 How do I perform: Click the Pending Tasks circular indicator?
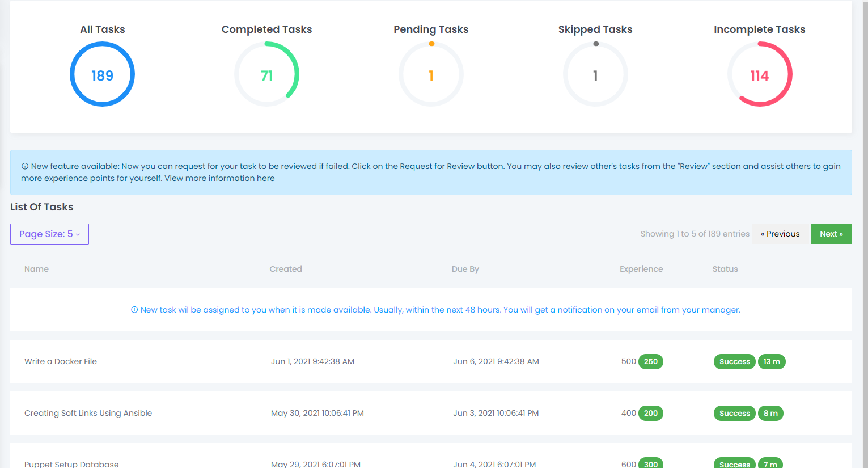pyautogui.click(x=431, y=74)
